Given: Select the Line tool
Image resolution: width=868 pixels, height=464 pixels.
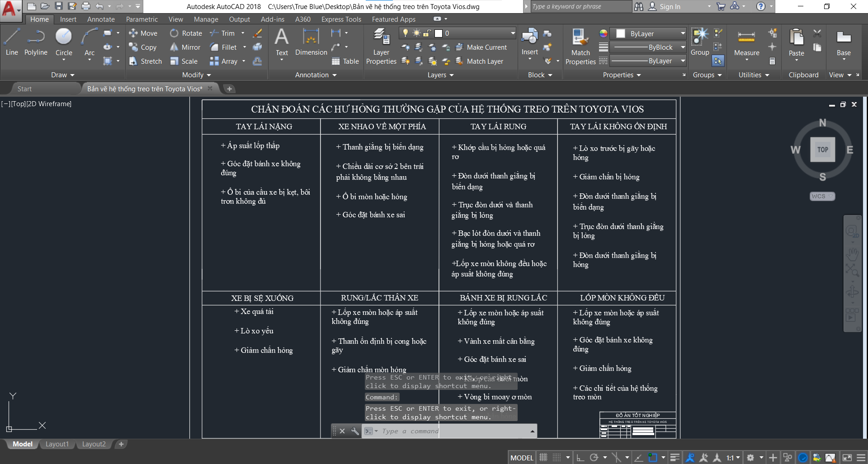Looking at the screenshot, I should click(12, 42).
